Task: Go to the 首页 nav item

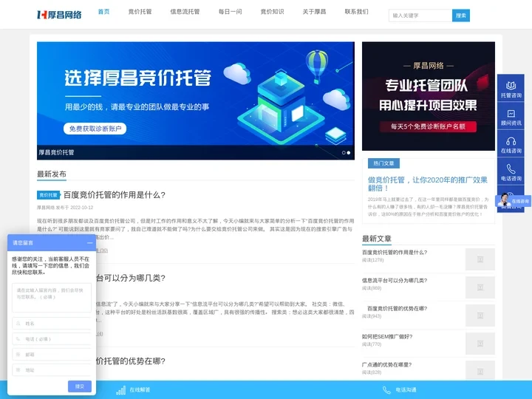Action: pos(104,12)
